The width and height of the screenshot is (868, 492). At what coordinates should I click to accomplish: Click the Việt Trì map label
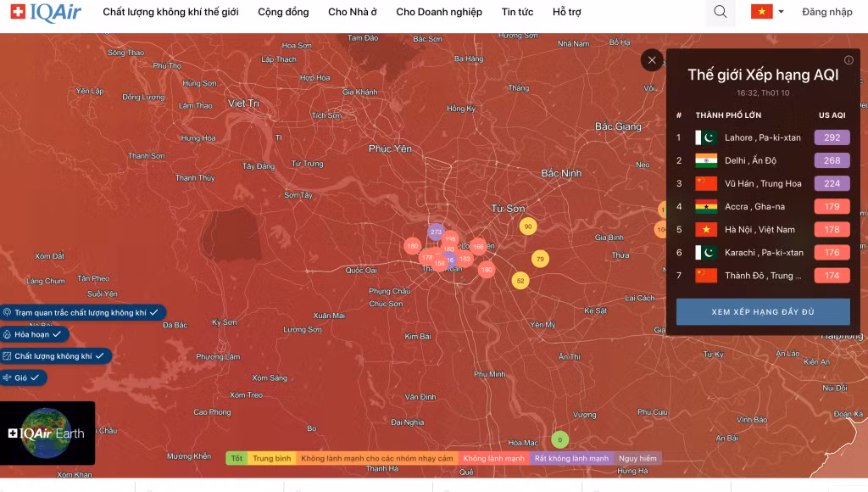[x=243, y=103]
